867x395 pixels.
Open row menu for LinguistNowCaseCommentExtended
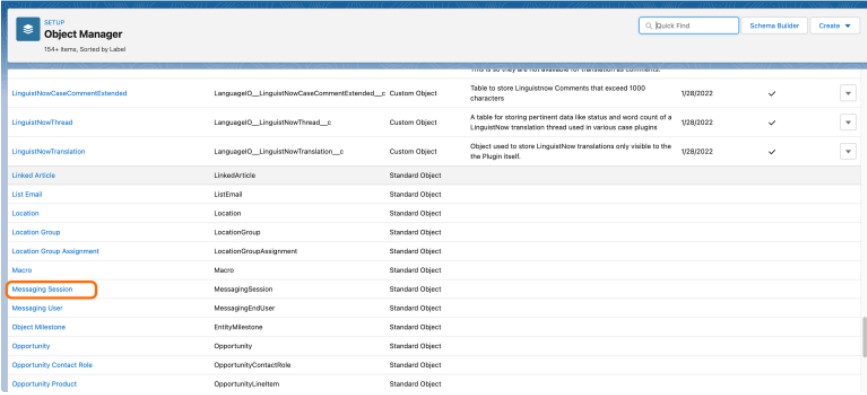[x=848, y=93]
